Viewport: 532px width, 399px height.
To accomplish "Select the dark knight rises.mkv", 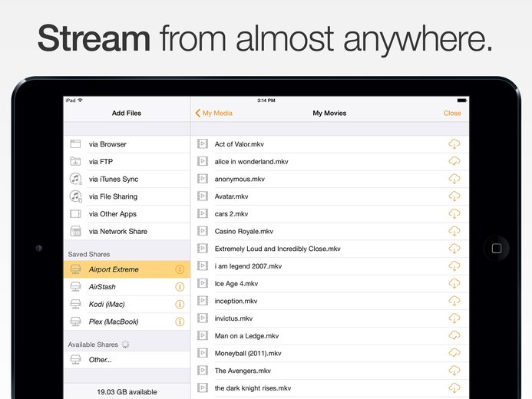I will coord(330,388).
